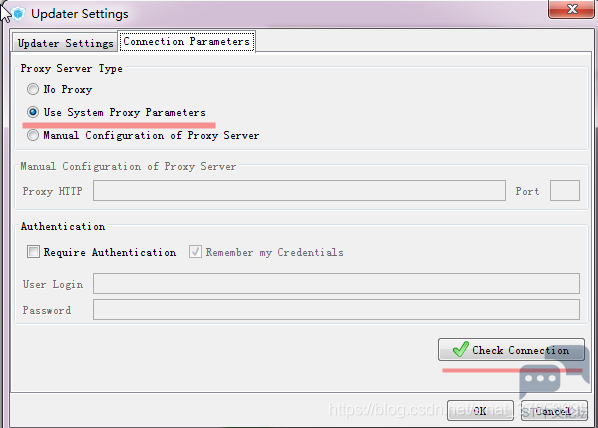Image resolution: width=598 pixels, height=428 pixels.
Task: Click the Proxy HTTP input field
Action: (299, 190)
